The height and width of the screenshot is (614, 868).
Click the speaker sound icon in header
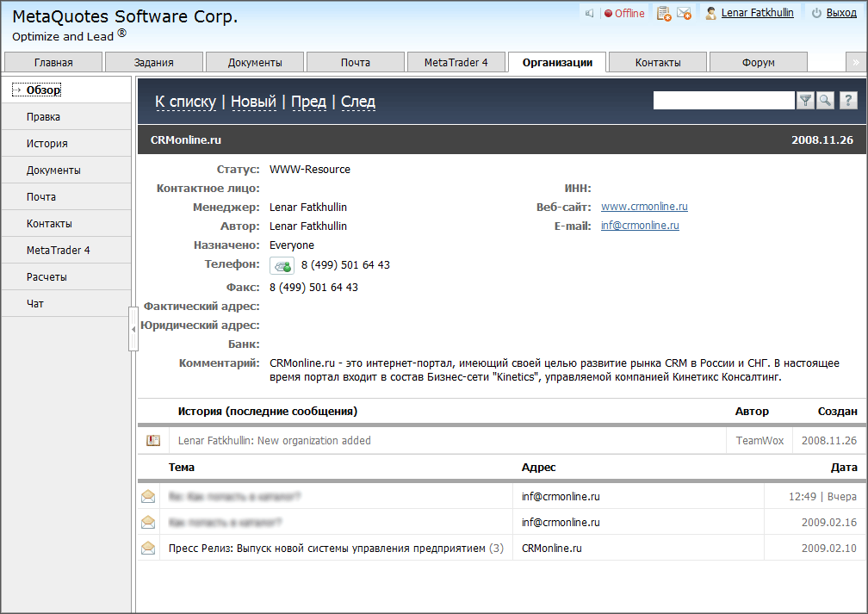[x=589, y=13]
